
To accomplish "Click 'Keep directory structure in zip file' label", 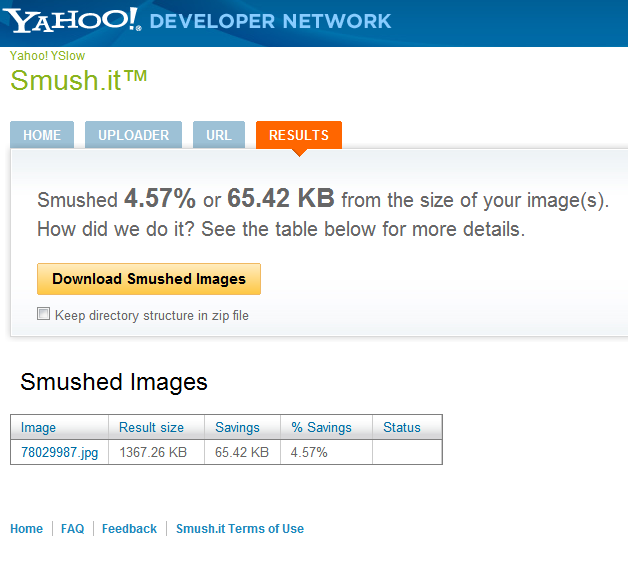I will (152, 316).
